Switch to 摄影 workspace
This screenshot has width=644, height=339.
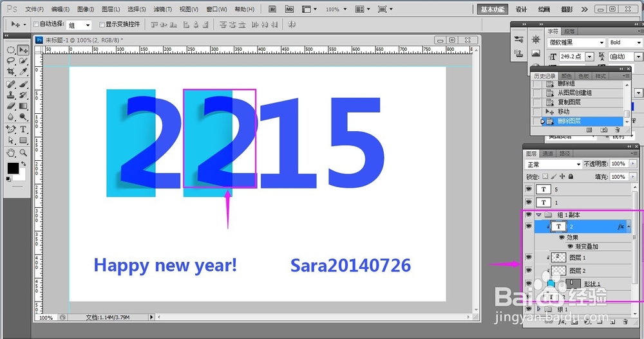(567, 9)
